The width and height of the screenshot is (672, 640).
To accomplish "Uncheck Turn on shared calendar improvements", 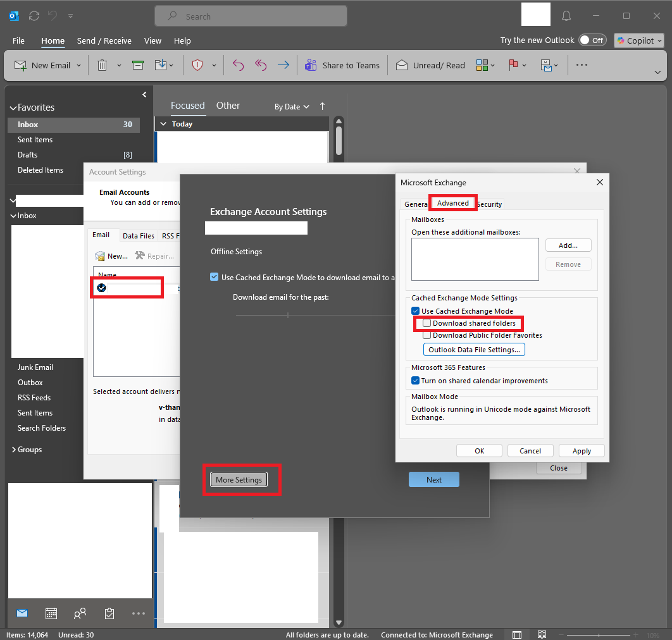I will (x=415, y=381).
